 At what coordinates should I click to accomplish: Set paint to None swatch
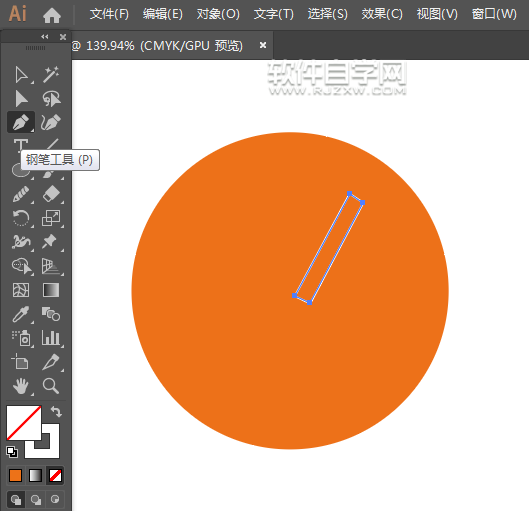(x=55, y=476)
